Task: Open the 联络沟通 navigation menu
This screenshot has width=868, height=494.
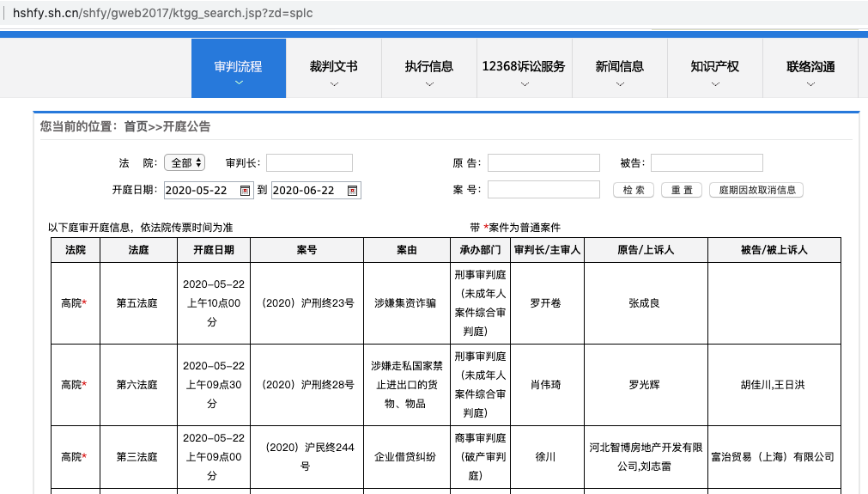Action: point(810,68)
